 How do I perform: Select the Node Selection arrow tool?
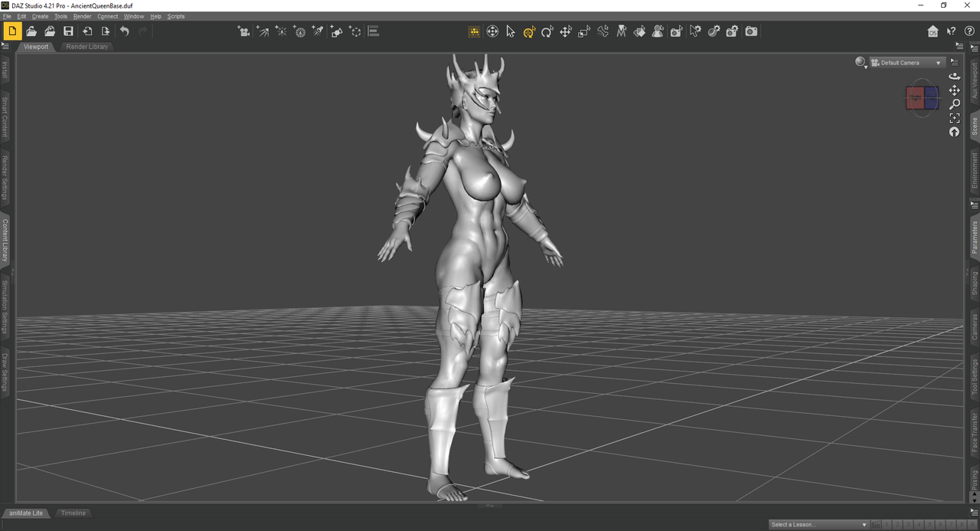(511, 31)
